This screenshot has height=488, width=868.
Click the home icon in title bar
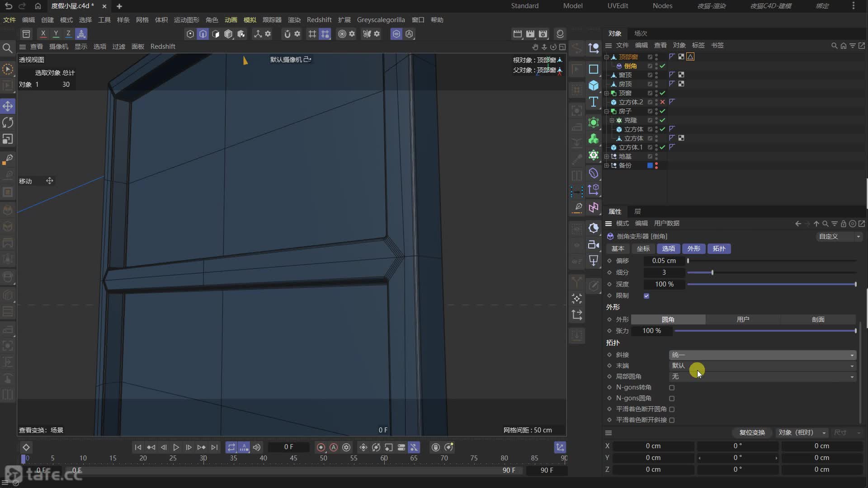(38, 6)
